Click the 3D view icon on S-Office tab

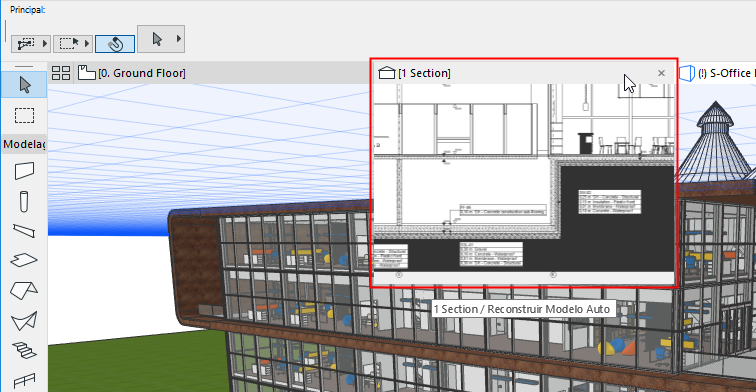tap(687, 73)
